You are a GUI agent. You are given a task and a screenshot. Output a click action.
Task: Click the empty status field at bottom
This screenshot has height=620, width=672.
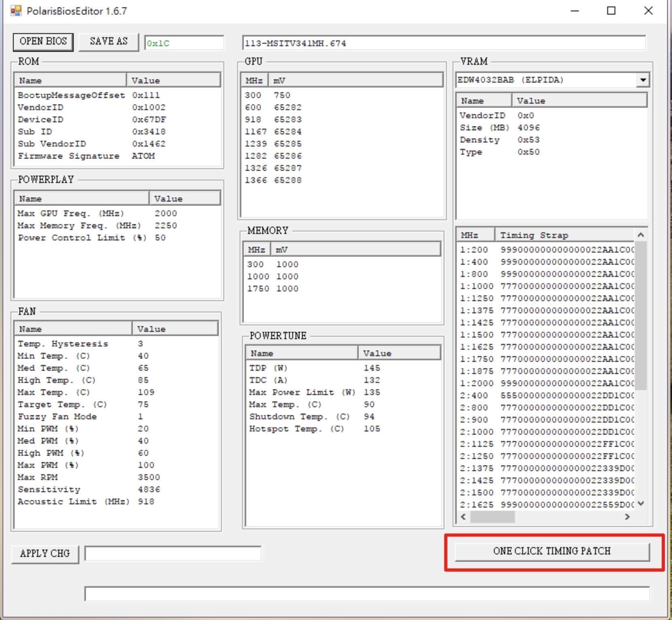(367, 594)
